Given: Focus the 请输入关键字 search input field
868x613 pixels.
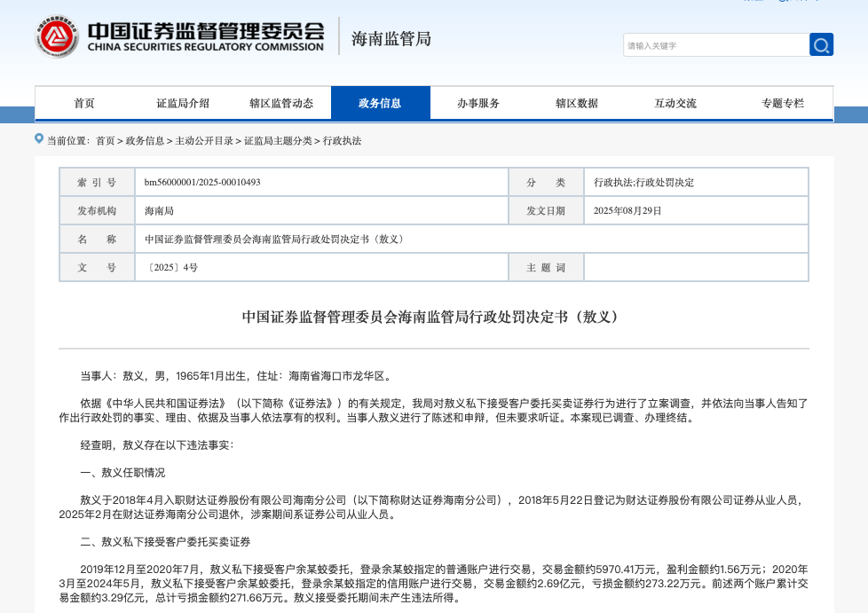Looking at the screenshot, I should coord(715,45).
